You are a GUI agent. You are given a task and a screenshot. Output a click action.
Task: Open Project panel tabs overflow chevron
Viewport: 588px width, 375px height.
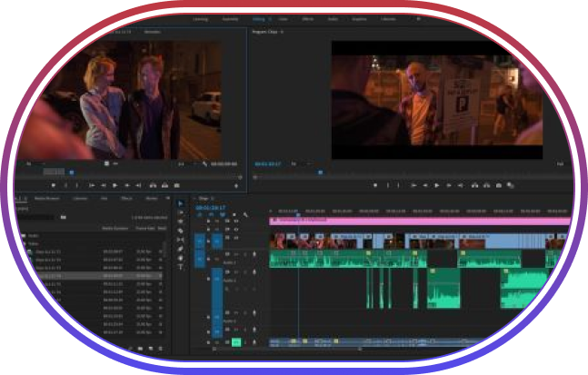pyautogui.click(x=167, y=198)
